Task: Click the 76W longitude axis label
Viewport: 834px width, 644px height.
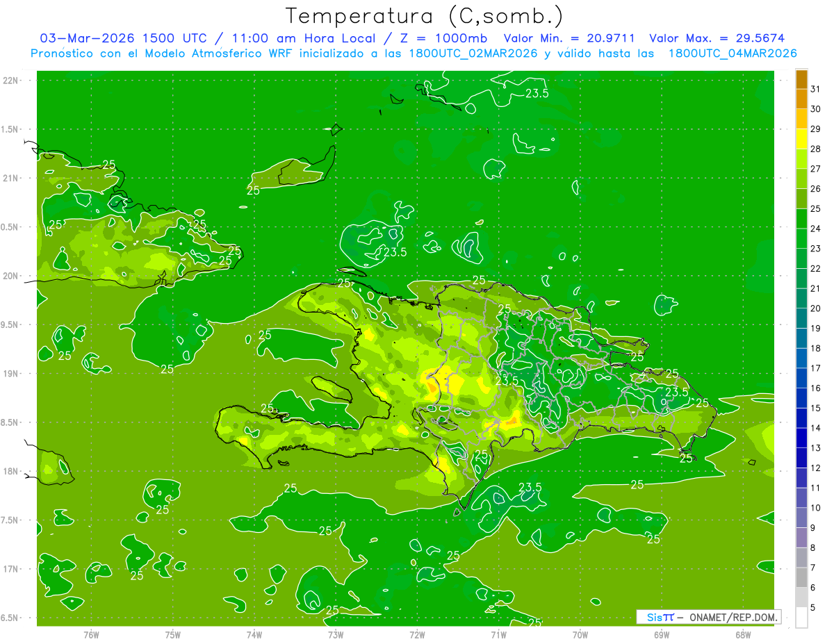Action: (x=92, y=634)
